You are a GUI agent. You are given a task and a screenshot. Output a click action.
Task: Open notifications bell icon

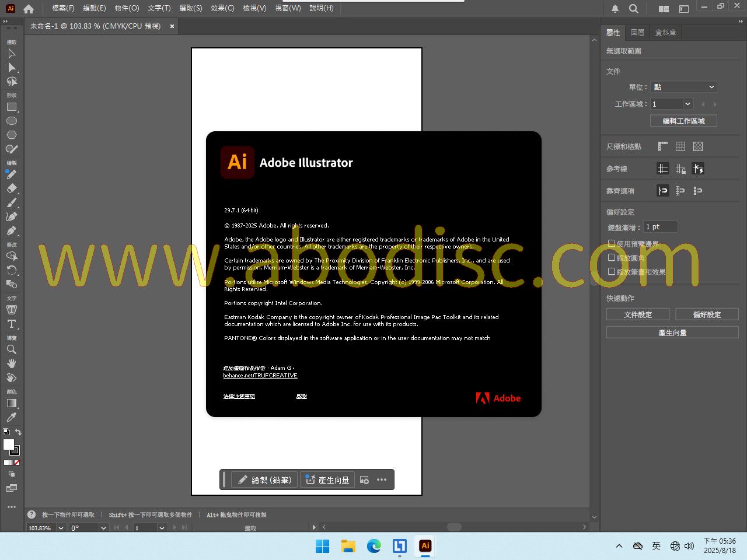(x=615, y=9)
